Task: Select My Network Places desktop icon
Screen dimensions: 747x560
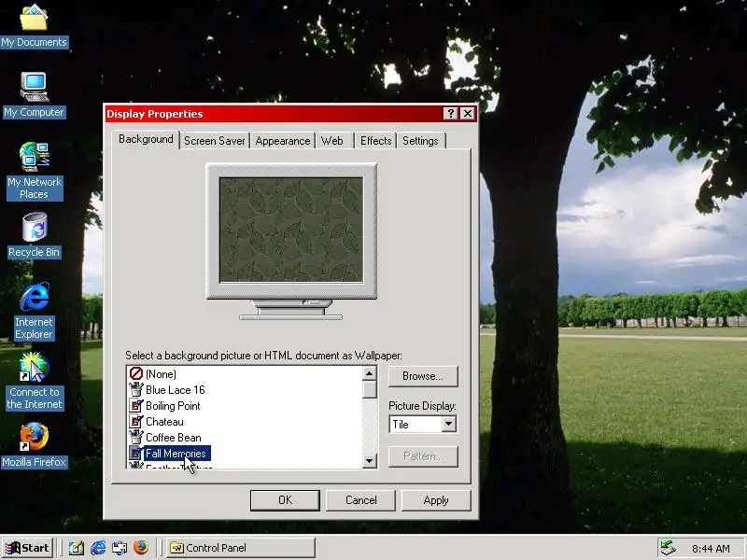Action: coord(35,171)
